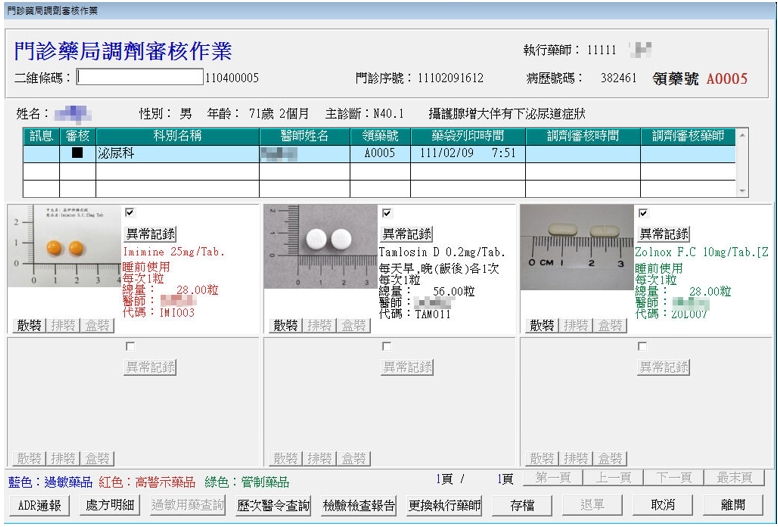Screen dimensions: 778x527
Task: View the Zolnox oblong tablet photo
Action: point(577,247)
